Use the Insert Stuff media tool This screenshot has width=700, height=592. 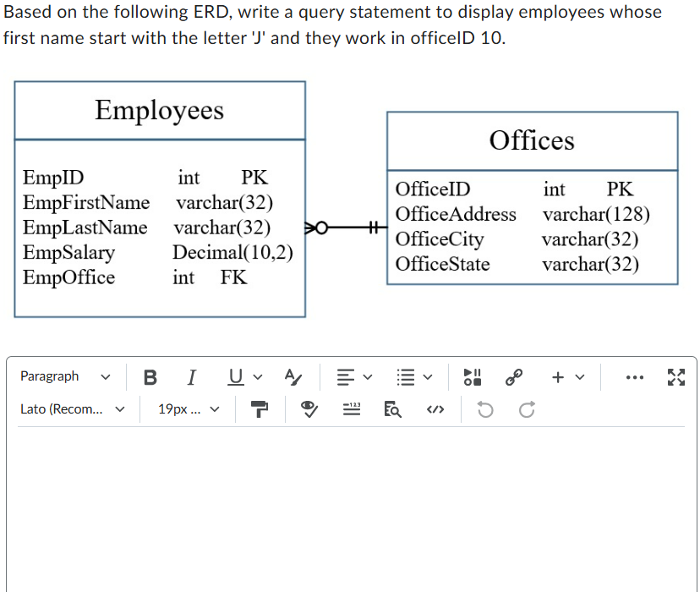coord(473,377)
